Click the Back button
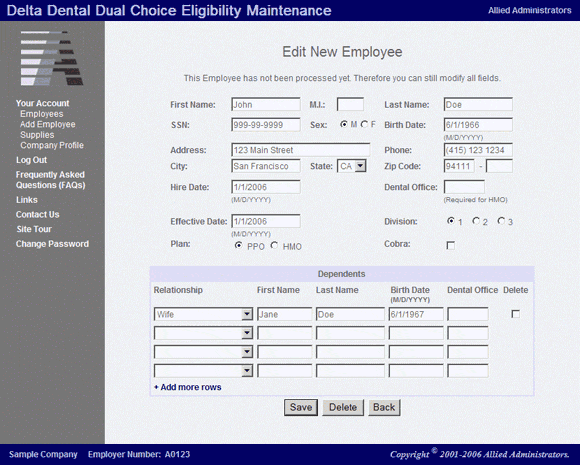The image size is (580, 465). pos(384,407)
